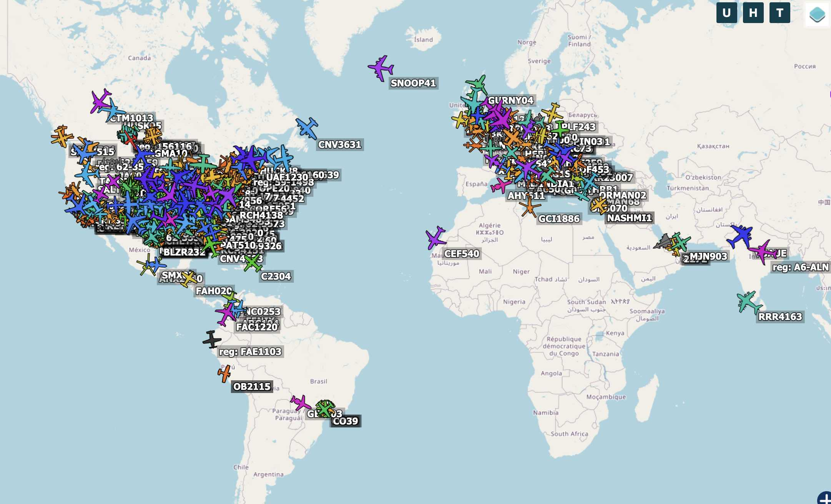
Task: Select the SNOOP41 aircraft icon
Action: tap(381, 68)
